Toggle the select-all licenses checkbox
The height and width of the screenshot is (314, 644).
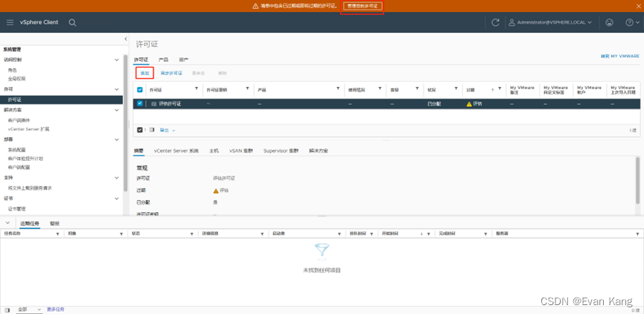click(x=140, y=89)
